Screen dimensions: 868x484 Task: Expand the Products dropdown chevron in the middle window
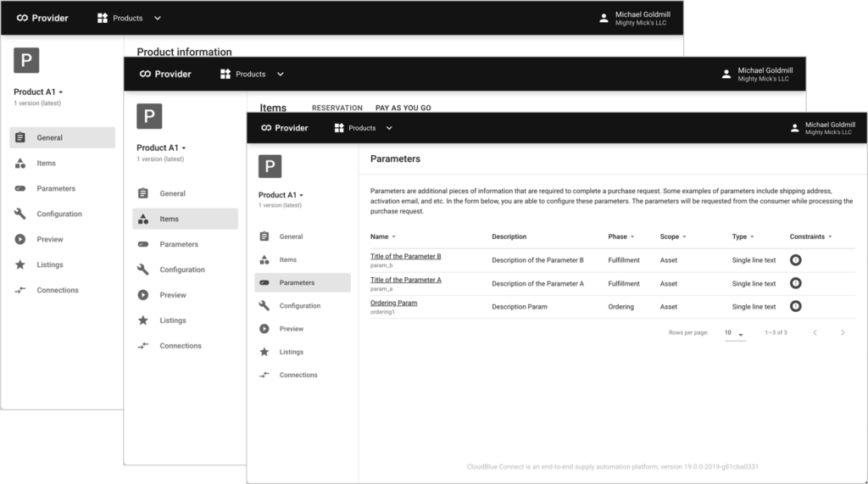pos(280,74)
